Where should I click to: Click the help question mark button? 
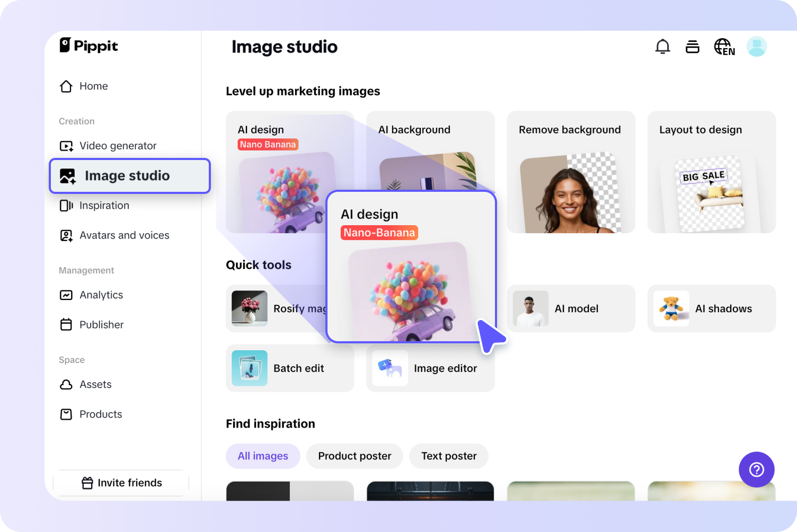click(756, 469)
